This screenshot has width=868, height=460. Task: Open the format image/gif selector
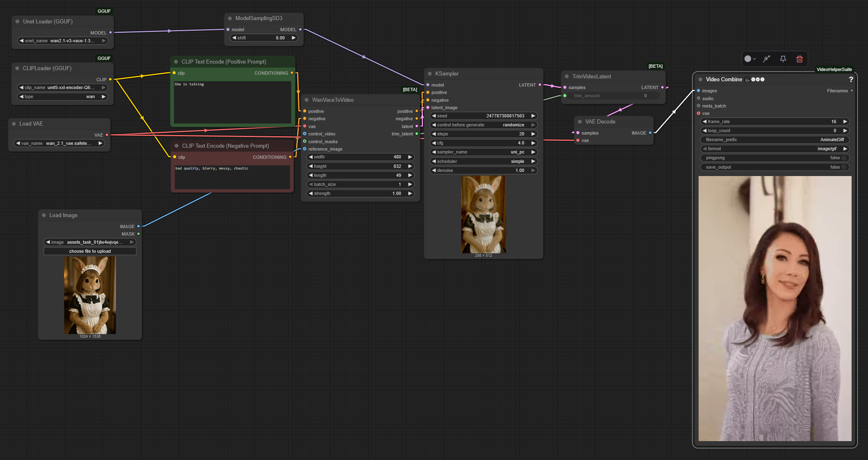point(774,149)
